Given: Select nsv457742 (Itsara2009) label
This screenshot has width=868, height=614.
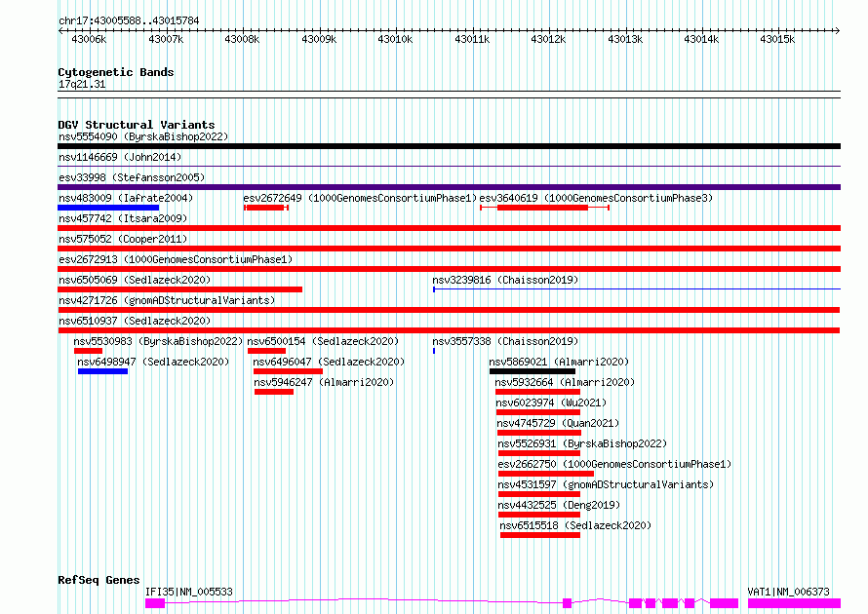Looking at the screenshot, I should point(123,218).
